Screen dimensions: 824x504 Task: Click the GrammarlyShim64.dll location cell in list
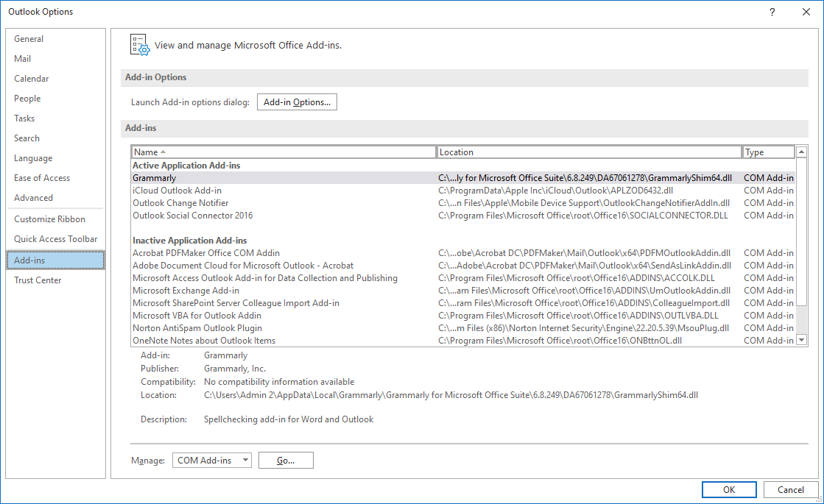pyautogui.click(x=585, y=178)
